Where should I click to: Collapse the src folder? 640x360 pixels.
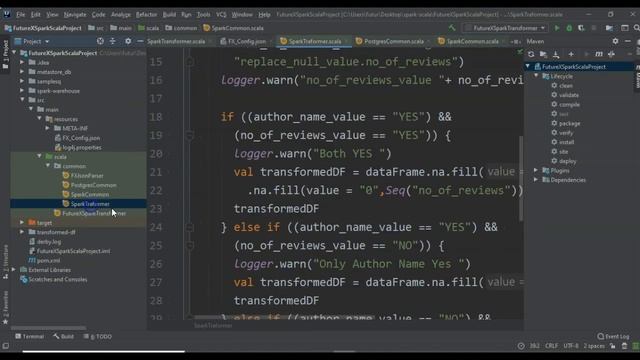[x=22, y=100]
